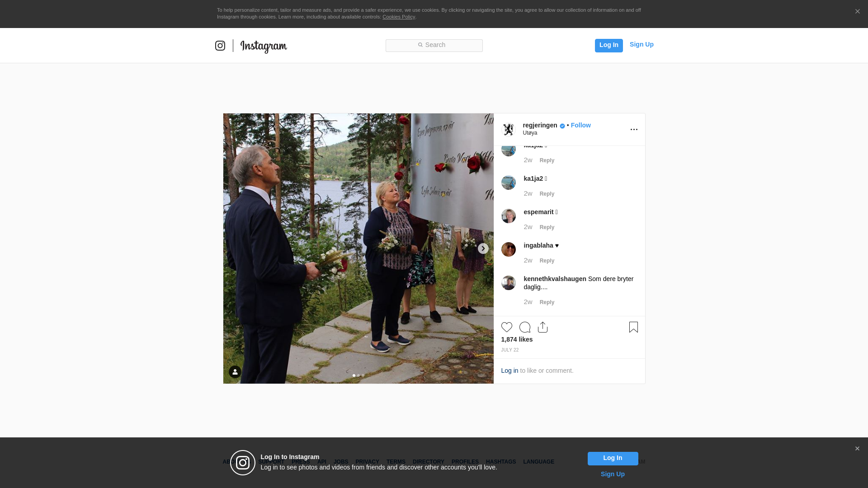Open the regjeringen profile avatar

[x=509, y=130]
